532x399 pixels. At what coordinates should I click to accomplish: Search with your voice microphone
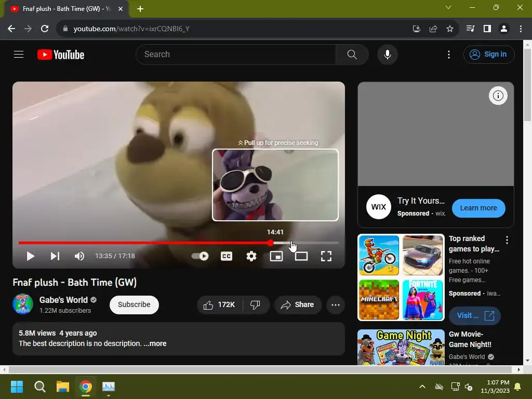click(x=387, y=54)
